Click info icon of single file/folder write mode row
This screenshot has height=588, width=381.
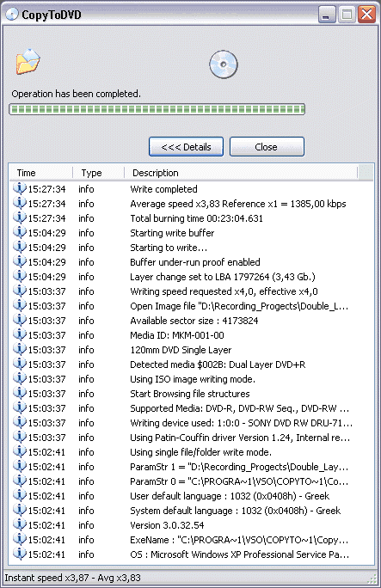(x=20, y=451)
